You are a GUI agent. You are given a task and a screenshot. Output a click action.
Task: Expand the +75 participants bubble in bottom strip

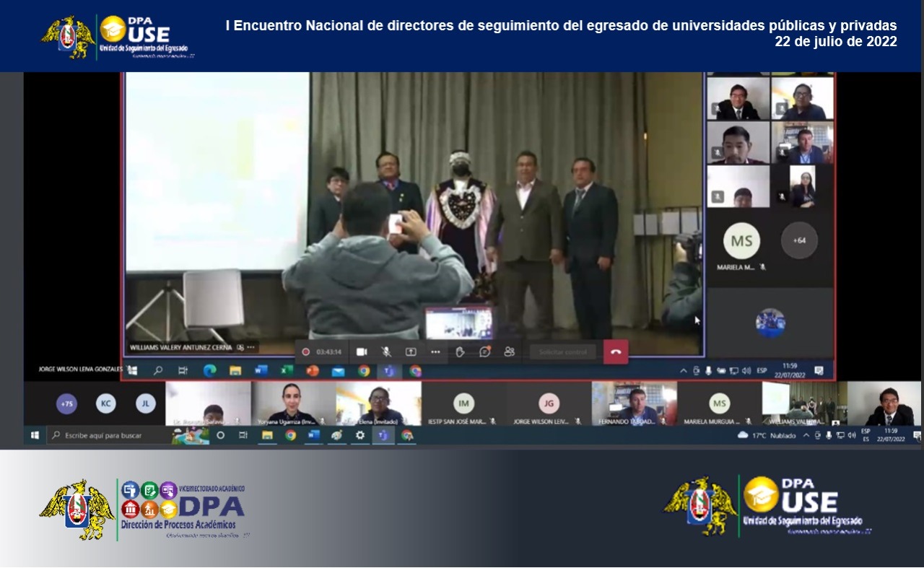66,403
